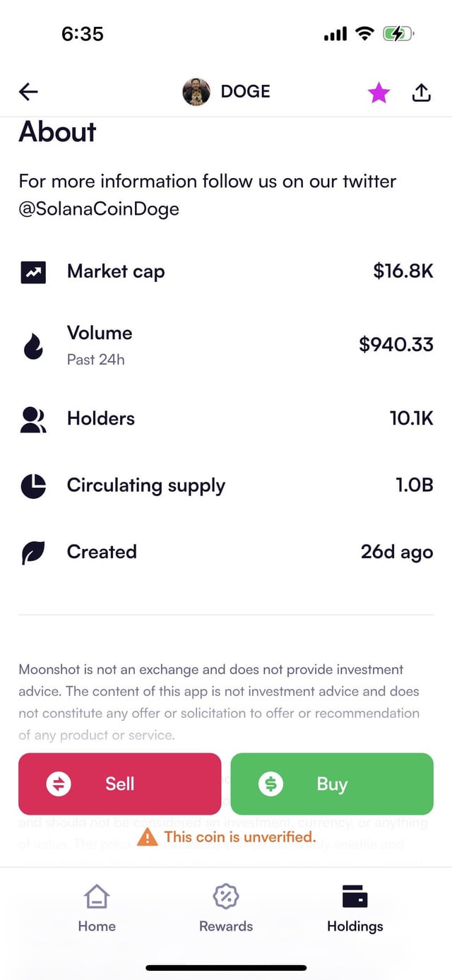Tap the back arrow icon
Image resolution: width=452 pixels, height=980 pixels.
29,92
